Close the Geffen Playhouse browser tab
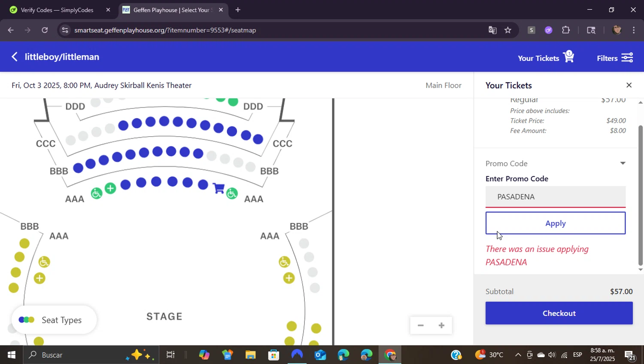644x364 pixels. point(221,10)
